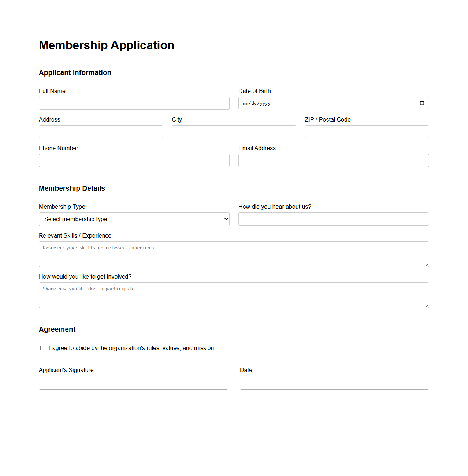This screenshot has height=476, width=468.
Task: Click the Email Address field
Action: coord(334,160)
